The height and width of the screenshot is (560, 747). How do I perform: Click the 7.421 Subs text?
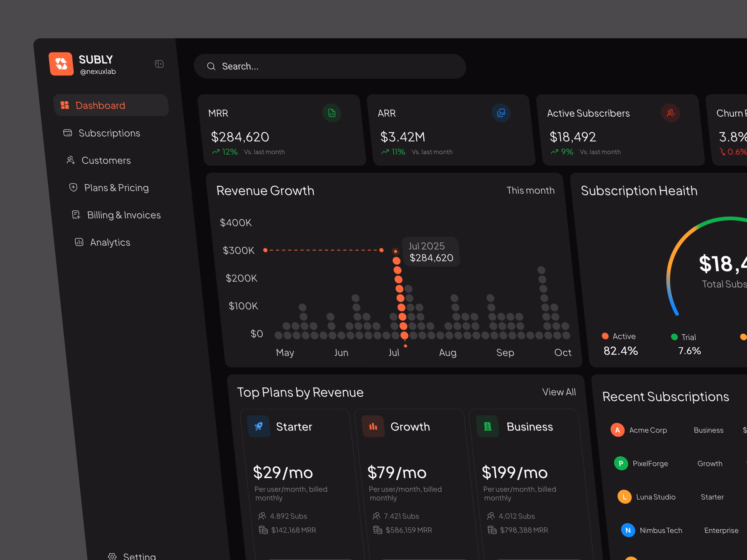click(401, 516)
